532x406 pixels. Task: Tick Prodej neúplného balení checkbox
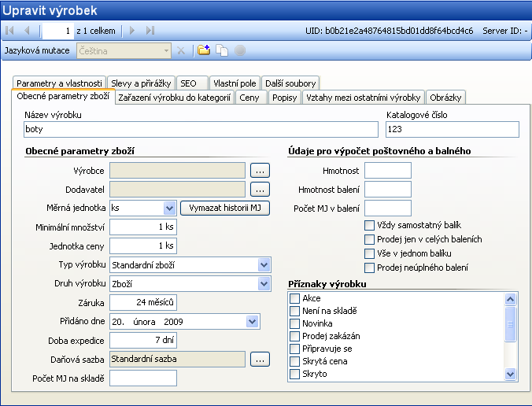tap(369, 268)
